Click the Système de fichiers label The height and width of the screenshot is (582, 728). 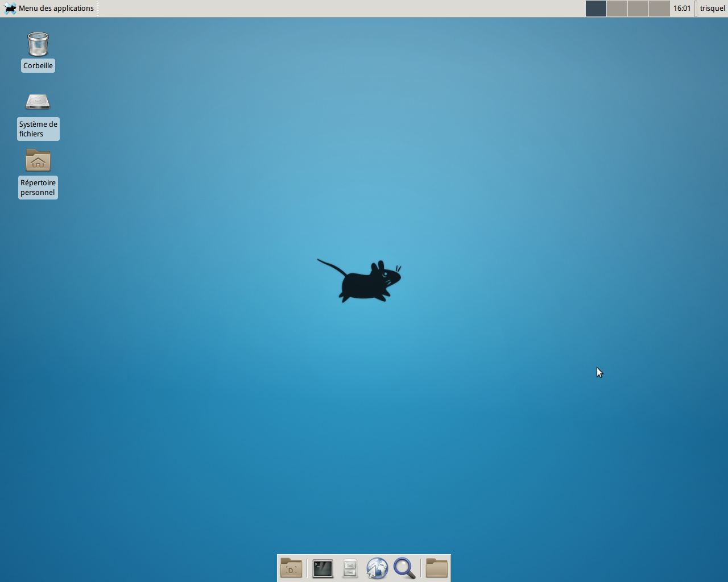tap(38, 129)
